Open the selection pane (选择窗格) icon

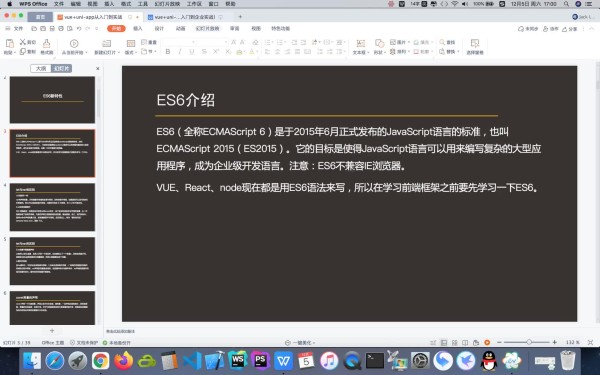(474, 43)
